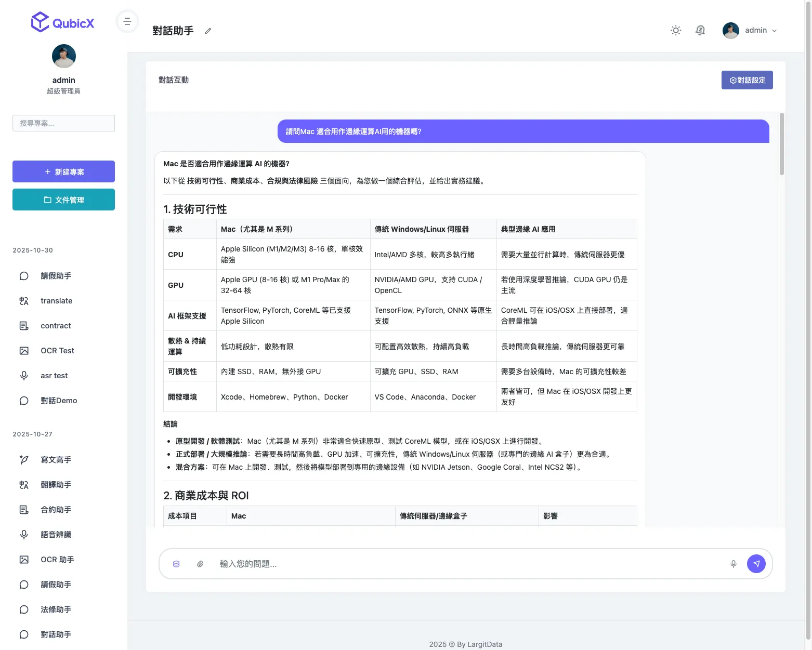This screenshot has width=812, height=650.
Task: Click the pencil edit icon beside 對話助手 title
Action: tap(208, 31)
